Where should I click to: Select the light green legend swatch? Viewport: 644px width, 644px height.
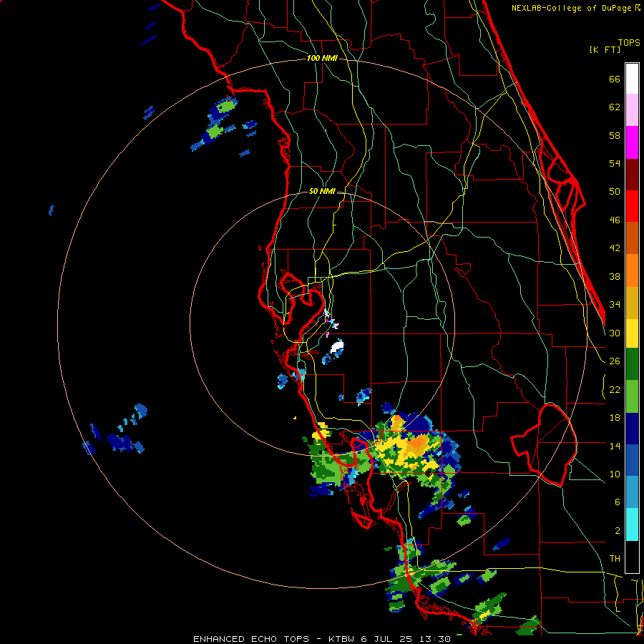pos(632,396)
